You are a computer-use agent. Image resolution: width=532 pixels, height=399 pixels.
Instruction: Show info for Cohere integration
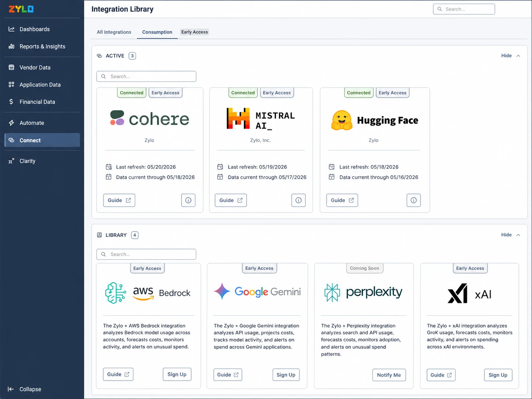(188, 200)
